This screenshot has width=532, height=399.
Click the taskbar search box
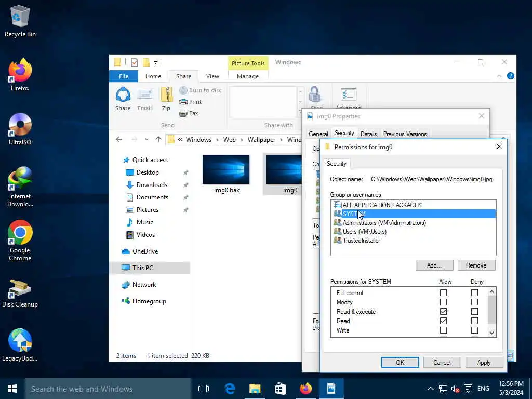click(x=108, y=389)
